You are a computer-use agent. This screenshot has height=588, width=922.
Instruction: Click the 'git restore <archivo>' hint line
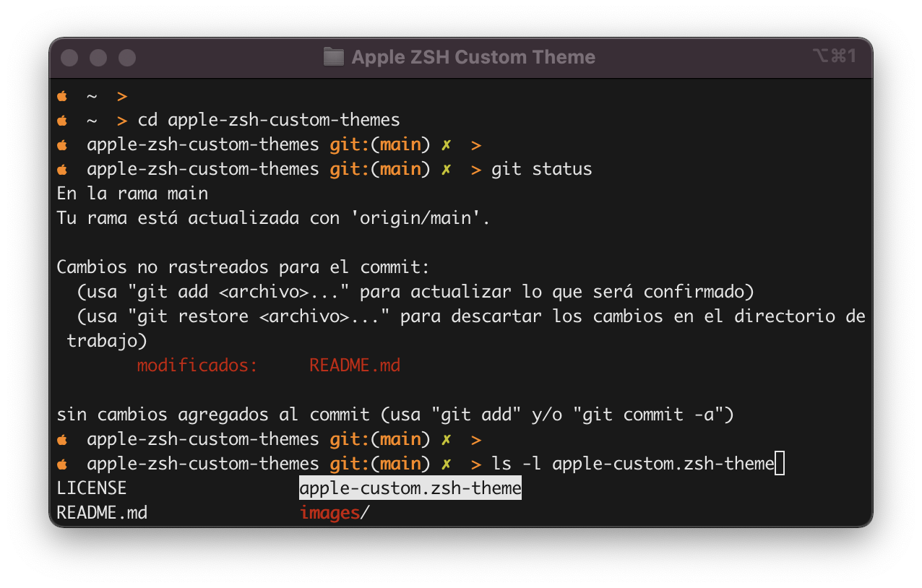(x=471, y=316)
